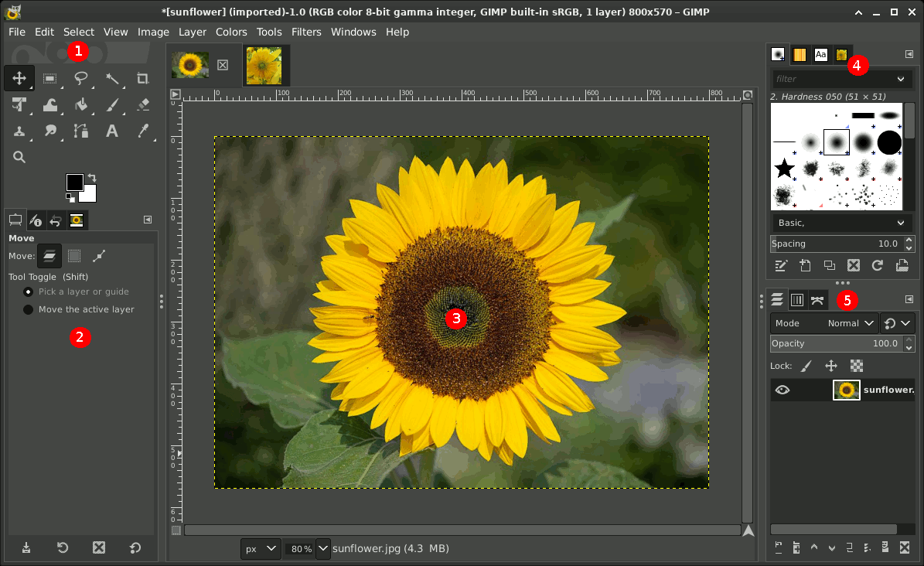Open the Filters menu
Image resolution: width=924 pixels, height=566 pixels.
306,32
